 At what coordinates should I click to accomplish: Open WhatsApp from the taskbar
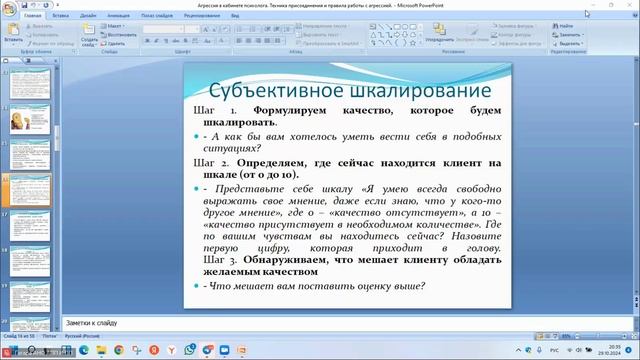click(189, 350)
